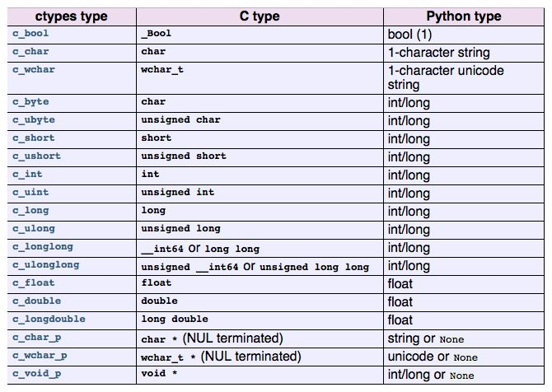Open the c_char documentation link
This screenshot has width=552, height=392.
pyautogui.click(x=30, y=51)
